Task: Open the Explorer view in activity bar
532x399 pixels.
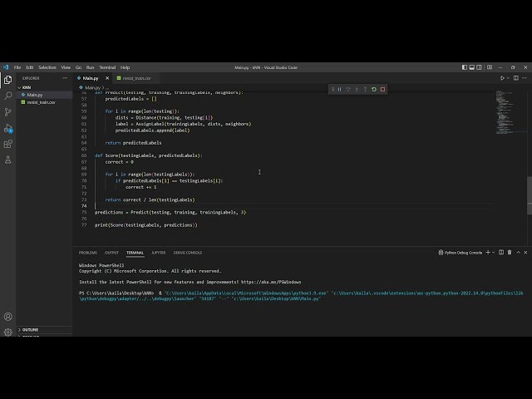Action: [x=7, y=80]
